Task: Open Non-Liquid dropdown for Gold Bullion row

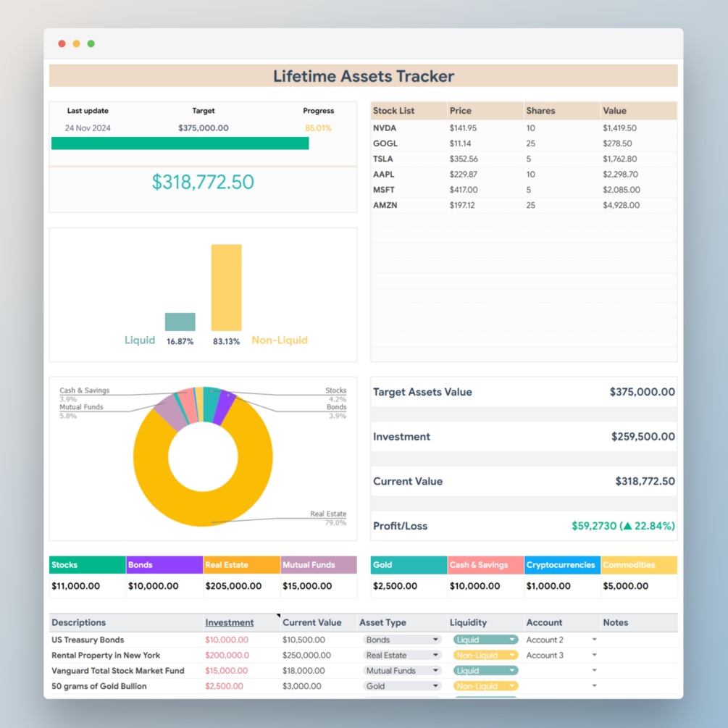Action: (x=485, y=686)
